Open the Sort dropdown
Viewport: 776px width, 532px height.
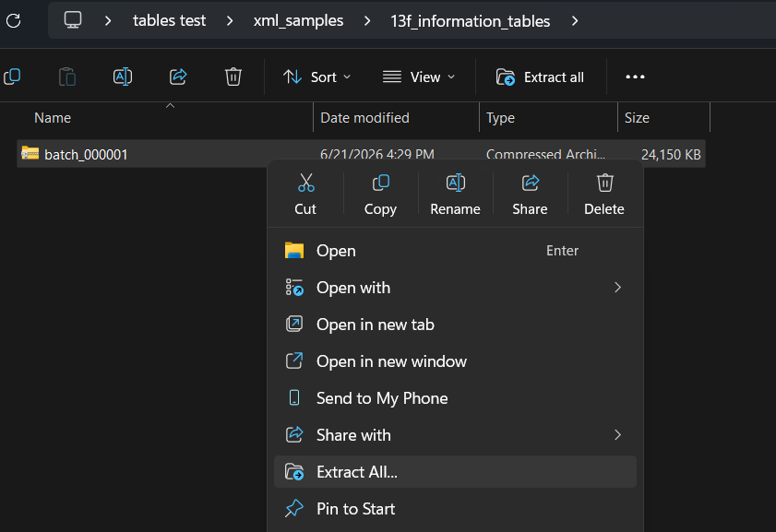coord(316,77)
